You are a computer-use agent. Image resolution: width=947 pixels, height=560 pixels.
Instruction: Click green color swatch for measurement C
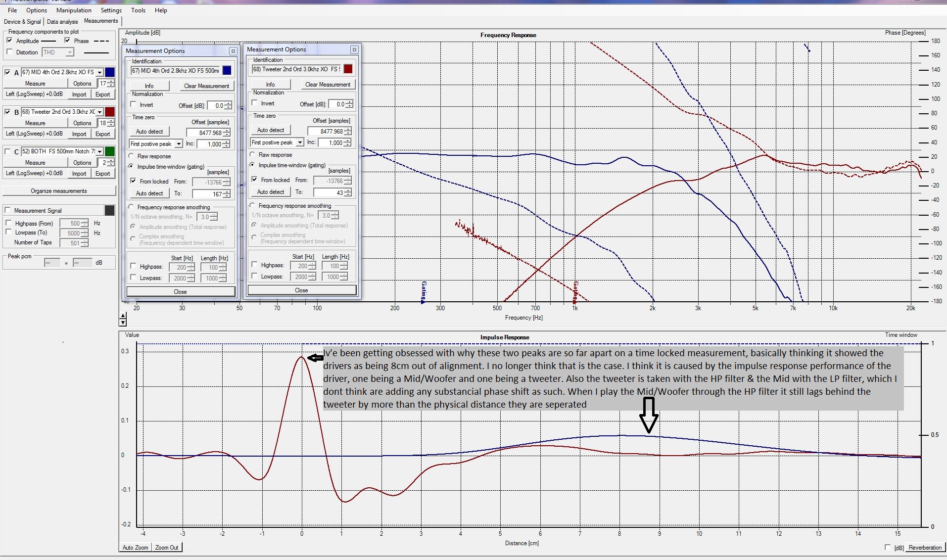pyautogui.click(x=110, y=151)
